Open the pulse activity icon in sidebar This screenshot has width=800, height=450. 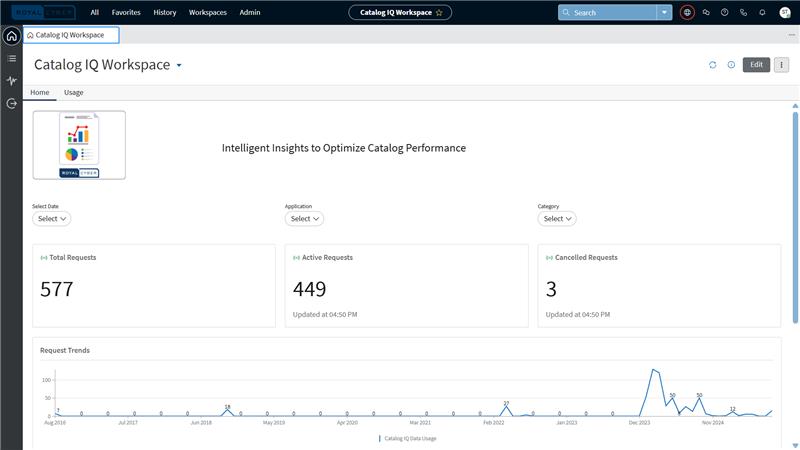pos(11,81)
